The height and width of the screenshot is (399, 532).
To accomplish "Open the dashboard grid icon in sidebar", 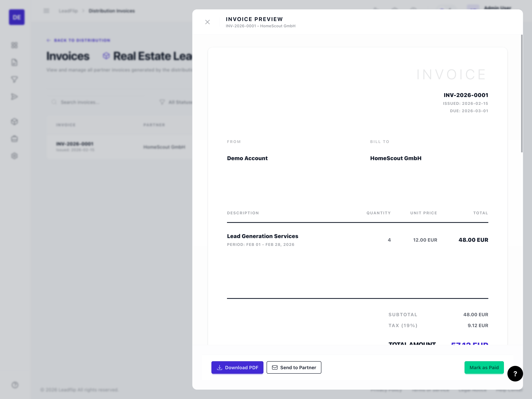I will tap(14, 45).
